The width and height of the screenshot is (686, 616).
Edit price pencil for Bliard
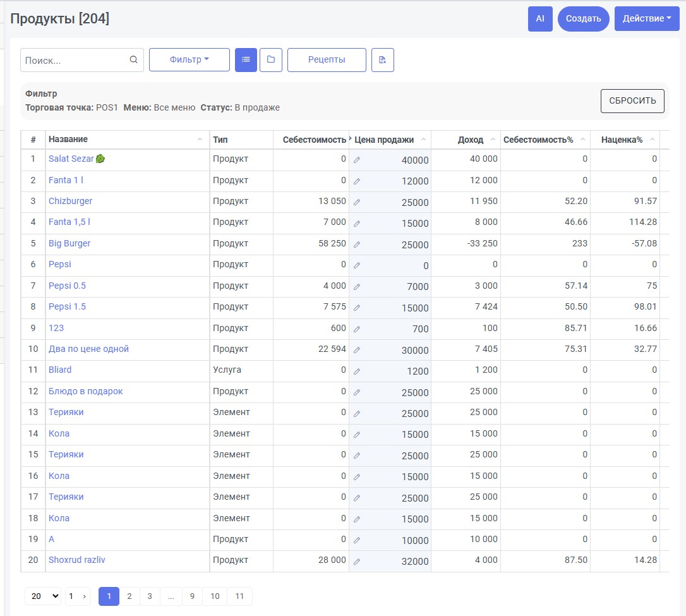click(357, 371)
